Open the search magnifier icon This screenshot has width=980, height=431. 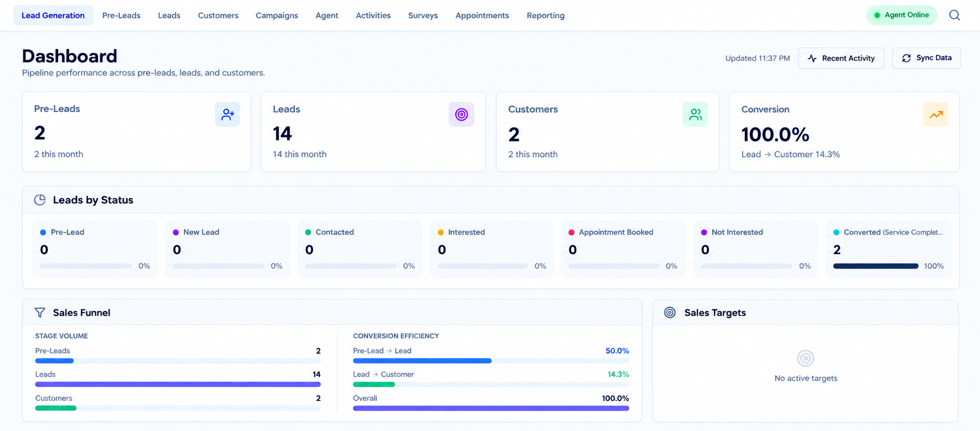954,16
